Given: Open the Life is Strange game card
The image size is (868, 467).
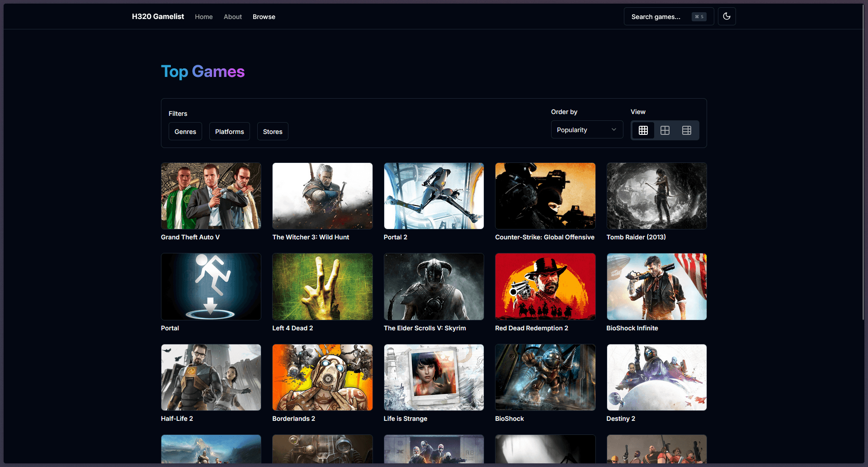Looking at the screenshot, I should coord(434,377).
